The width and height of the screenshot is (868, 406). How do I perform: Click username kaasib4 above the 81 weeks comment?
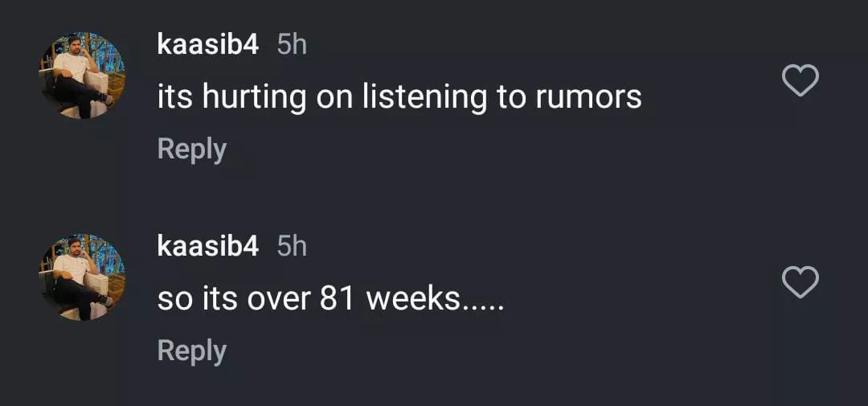point(208,247)
